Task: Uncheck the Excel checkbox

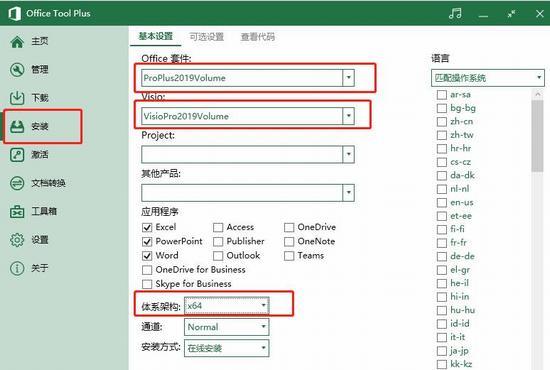Action: pyautogui.click(x=147, y=228)
